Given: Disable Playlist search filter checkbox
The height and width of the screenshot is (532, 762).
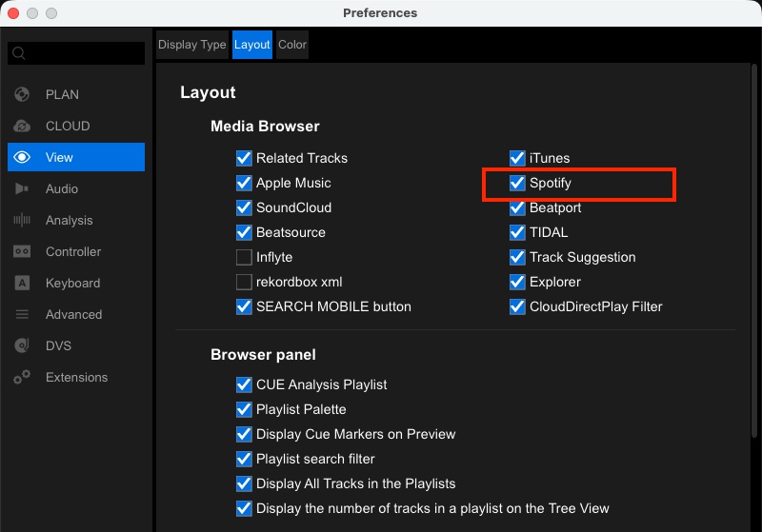Looking at the screenshot, I should click(x=244, y=459).
